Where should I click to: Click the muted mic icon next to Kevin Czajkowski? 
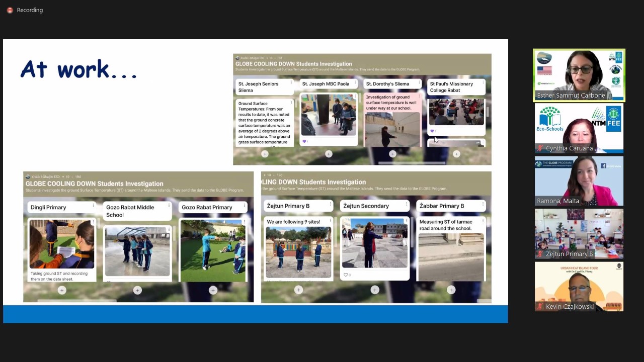pos(540,306)
